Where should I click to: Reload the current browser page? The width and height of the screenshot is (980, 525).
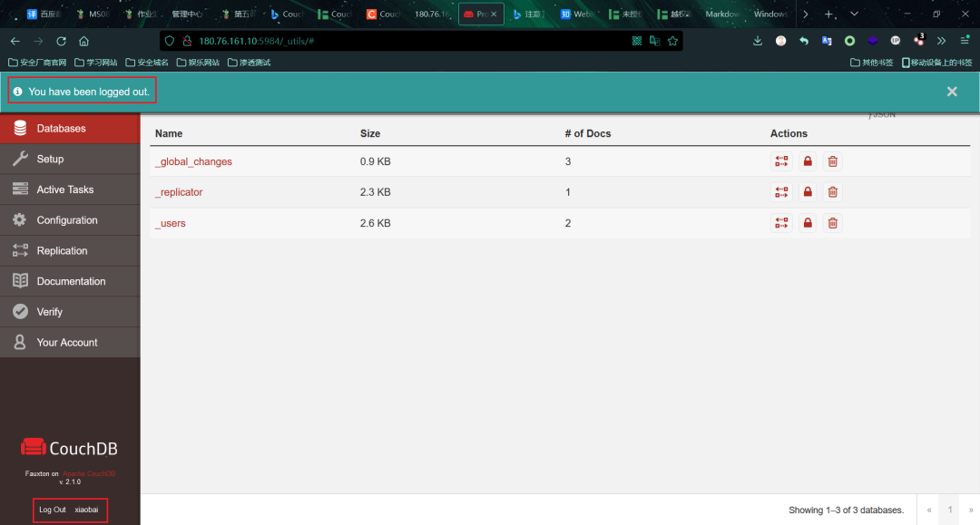click(x=62, y=41)
